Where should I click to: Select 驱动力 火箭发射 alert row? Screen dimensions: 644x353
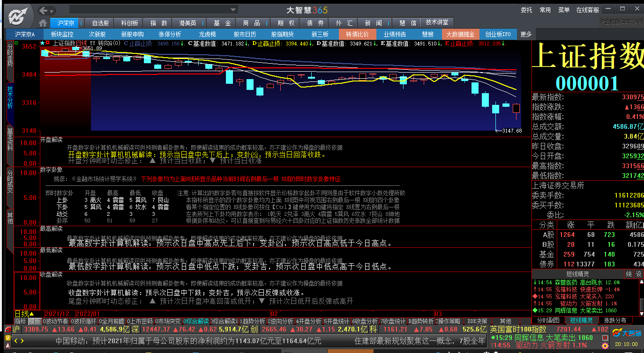point(586,303)
